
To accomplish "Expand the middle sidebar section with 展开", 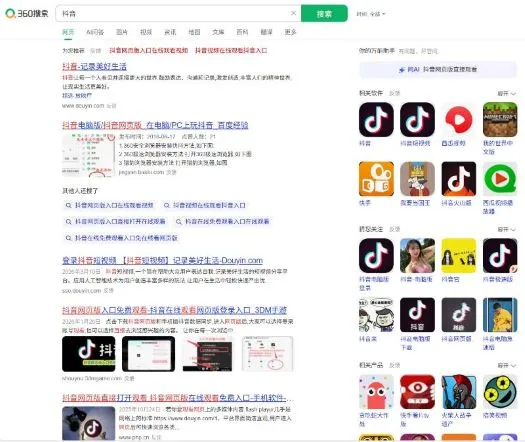I will pyautogui.click(x=506, y=229).
